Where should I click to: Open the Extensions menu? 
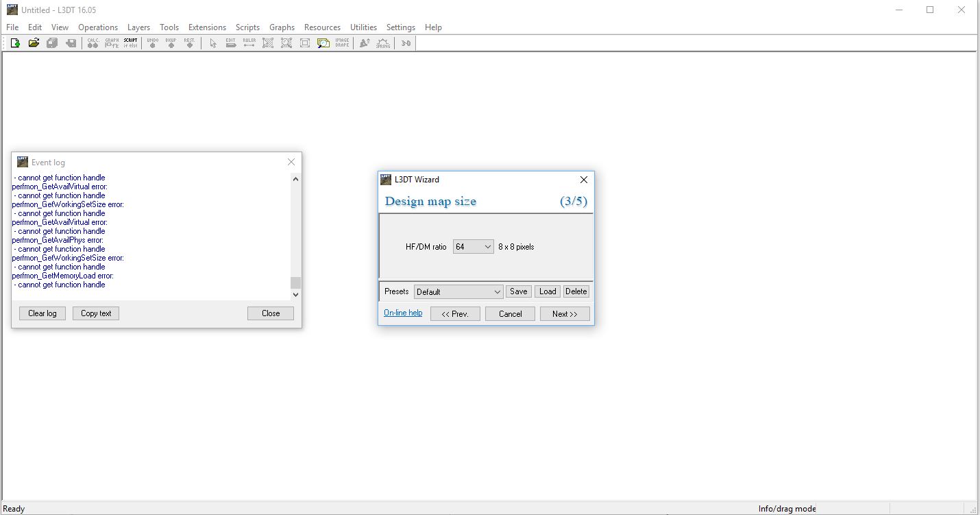207,27
